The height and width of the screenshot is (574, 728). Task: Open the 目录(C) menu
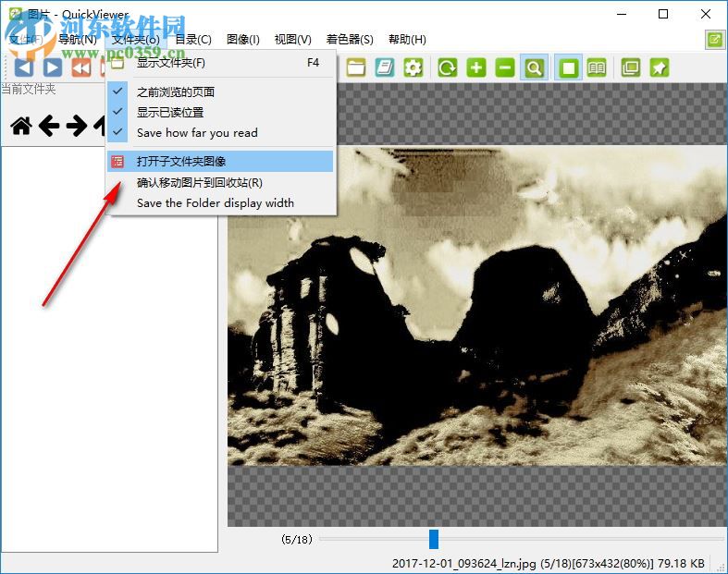coord(193,40)
